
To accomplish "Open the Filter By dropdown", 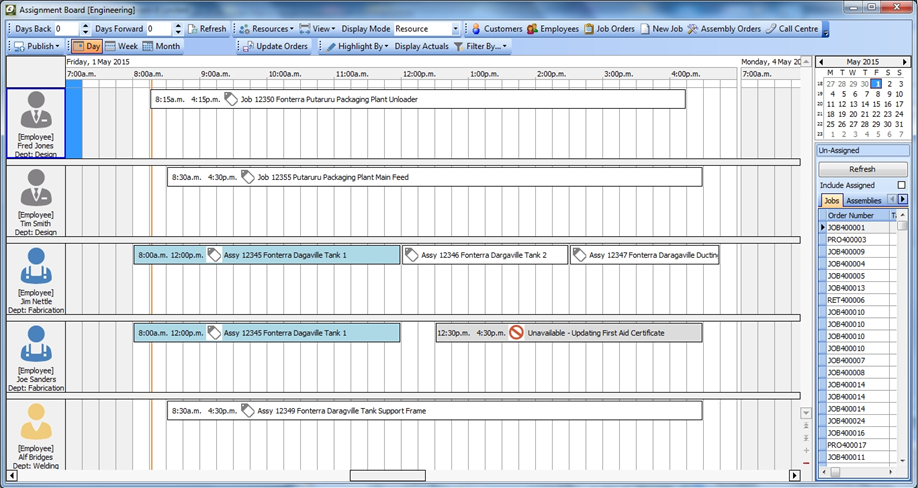I will click(481, 46).
